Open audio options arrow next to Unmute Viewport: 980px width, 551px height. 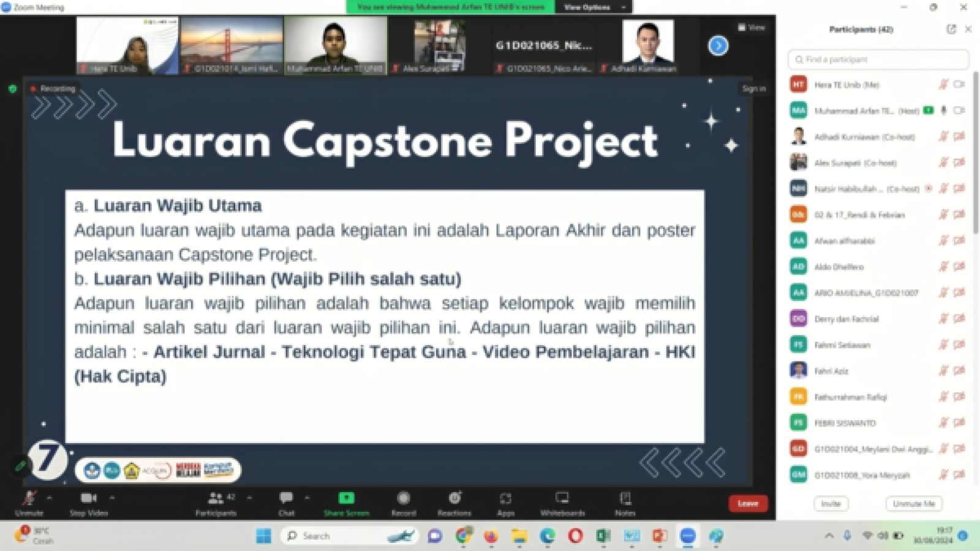(50, 498)
